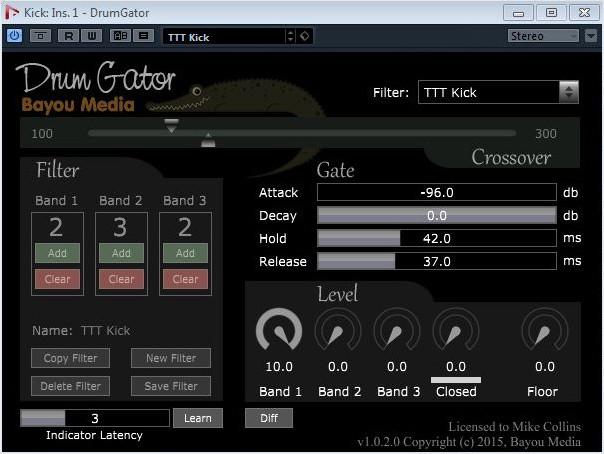Open the Stereo channel configuration dropdown
604x454 pixels.
pos(543,36)
